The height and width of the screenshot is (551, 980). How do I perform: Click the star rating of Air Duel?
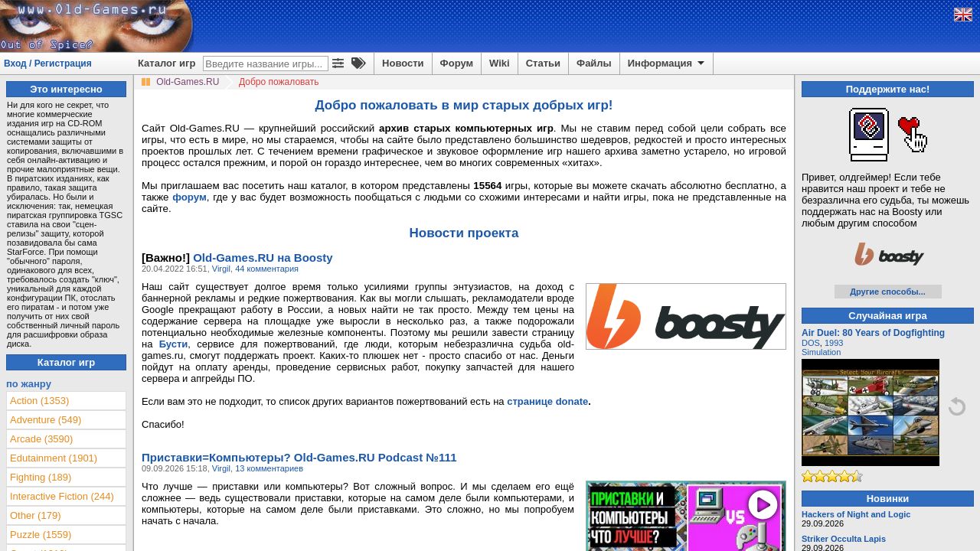[832, 476]
